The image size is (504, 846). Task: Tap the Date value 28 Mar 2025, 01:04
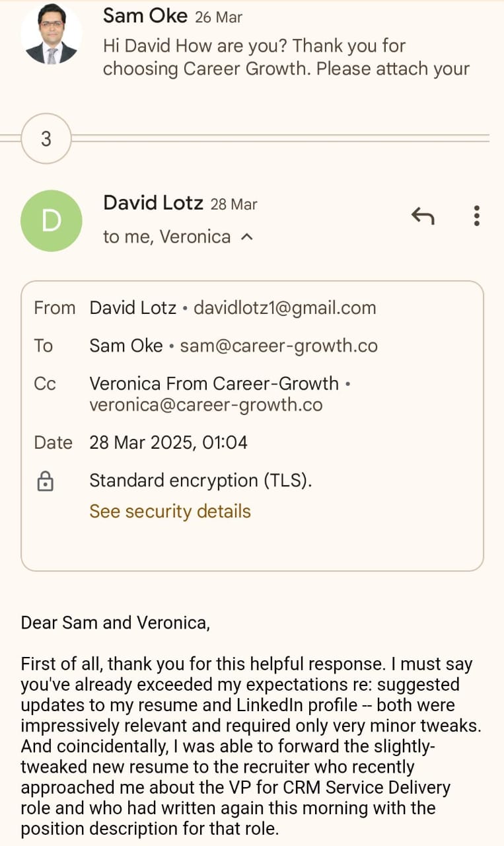[168, 442]
